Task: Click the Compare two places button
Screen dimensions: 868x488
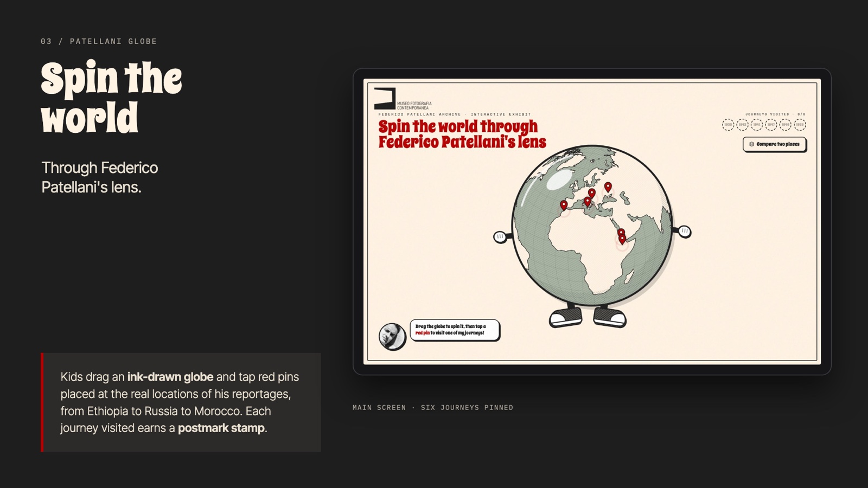Action: click(775, 144)
